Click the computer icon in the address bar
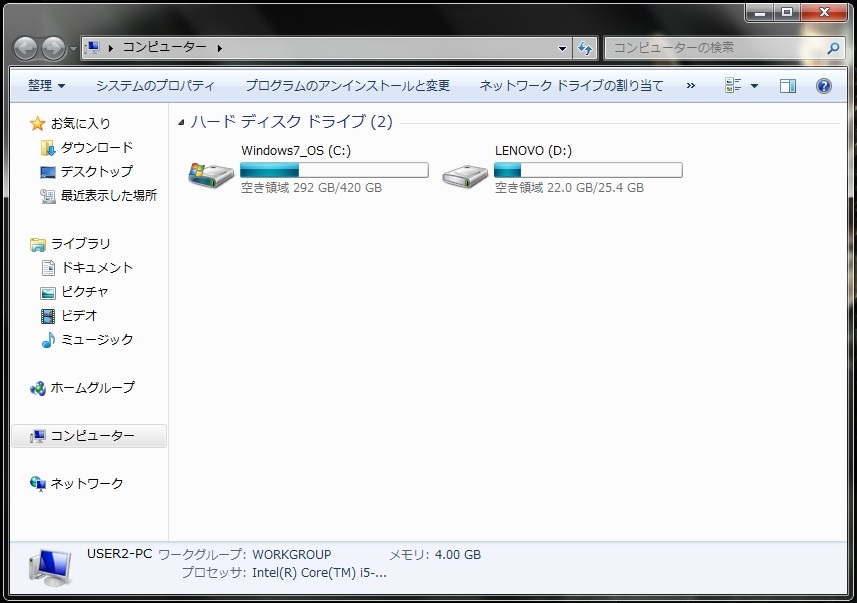 click(x=93, y=48)
